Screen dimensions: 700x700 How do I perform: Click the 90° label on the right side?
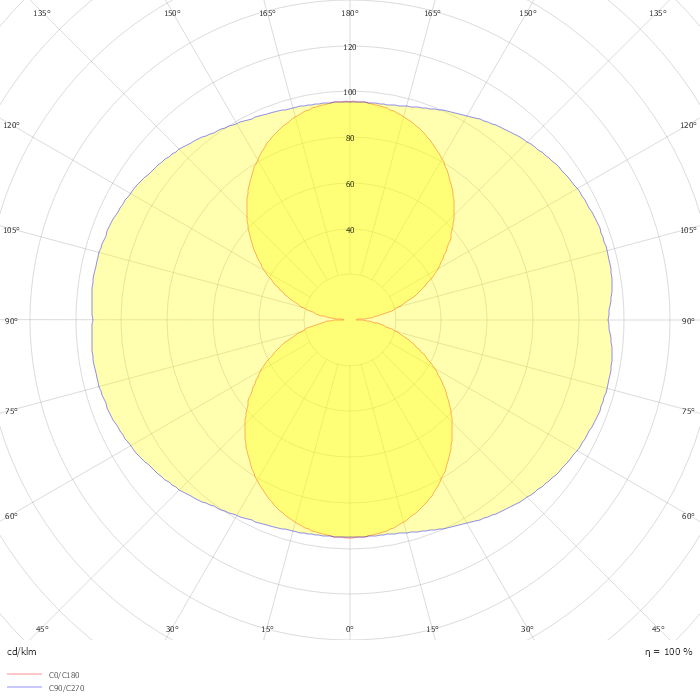[x=688, y=321]
